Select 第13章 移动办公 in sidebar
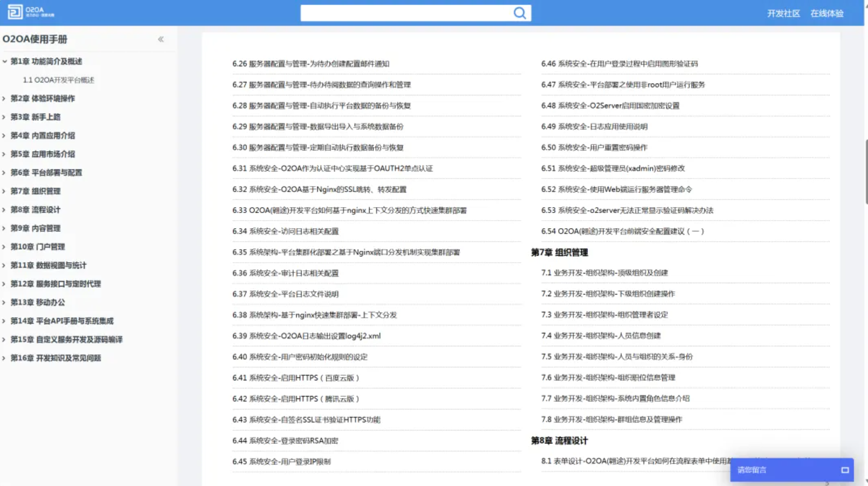Image resolution: width=868 pixels, height=486 pixels. (38, 303)
